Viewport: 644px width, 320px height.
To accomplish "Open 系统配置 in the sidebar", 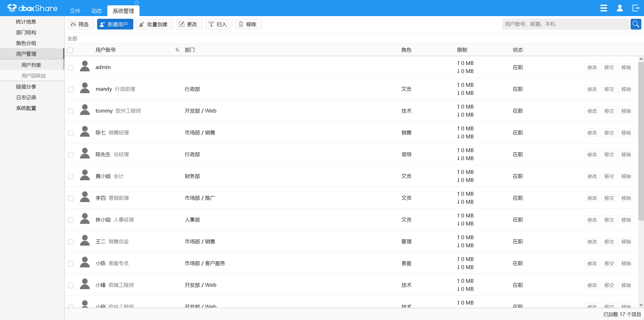I will [32, 108].
